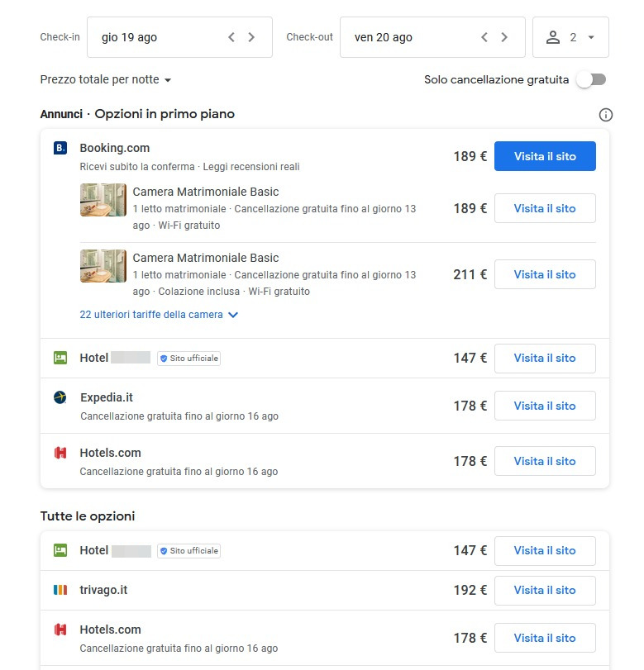Visit Hotels.com site under Tutte le opzioni
The image size is (644, 670).
545,638
